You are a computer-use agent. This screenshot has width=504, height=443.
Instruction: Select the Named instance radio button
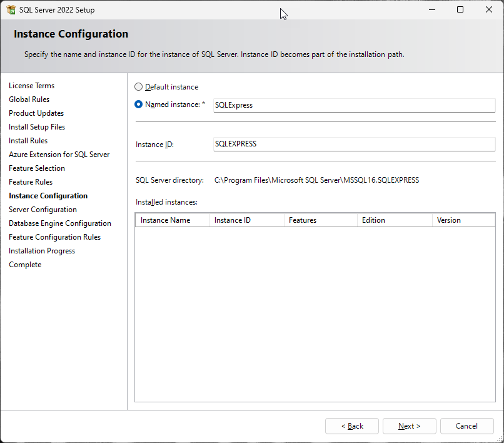click(x=139, y=104)
